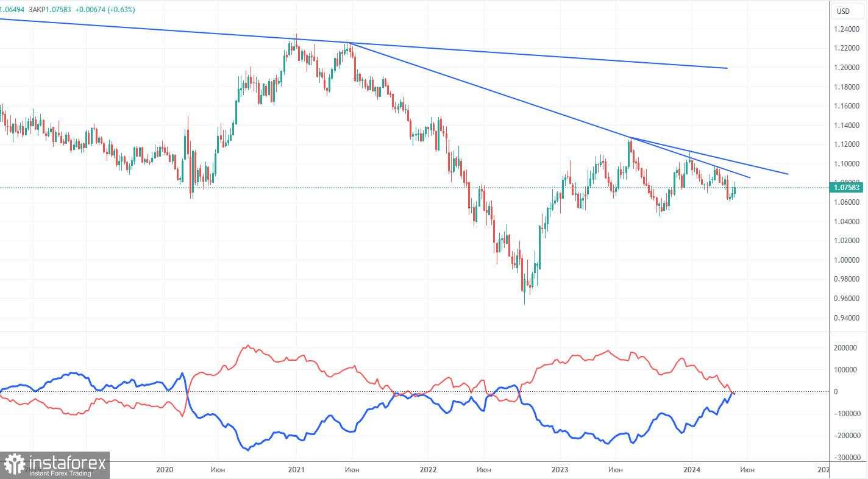Click the 2024 label on time axis
Screen dimensions: 868x479
pyautogui.click(x=691, y=470)
